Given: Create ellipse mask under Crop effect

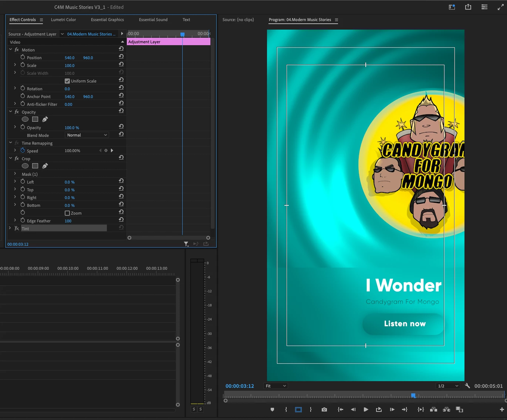Looking at the screenshot, I should [25, 166].
